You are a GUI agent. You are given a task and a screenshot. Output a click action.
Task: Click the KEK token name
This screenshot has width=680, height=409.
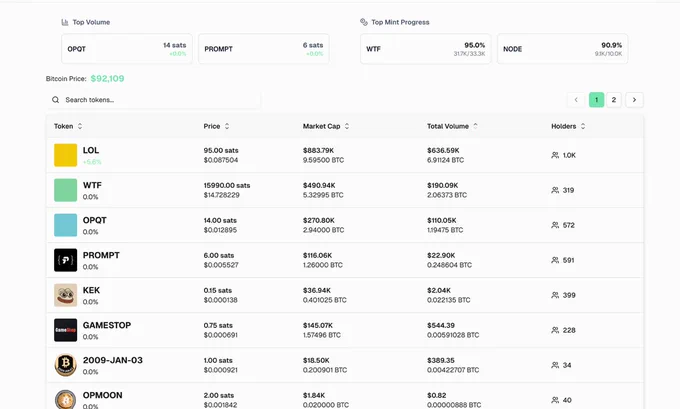(91, 290)
